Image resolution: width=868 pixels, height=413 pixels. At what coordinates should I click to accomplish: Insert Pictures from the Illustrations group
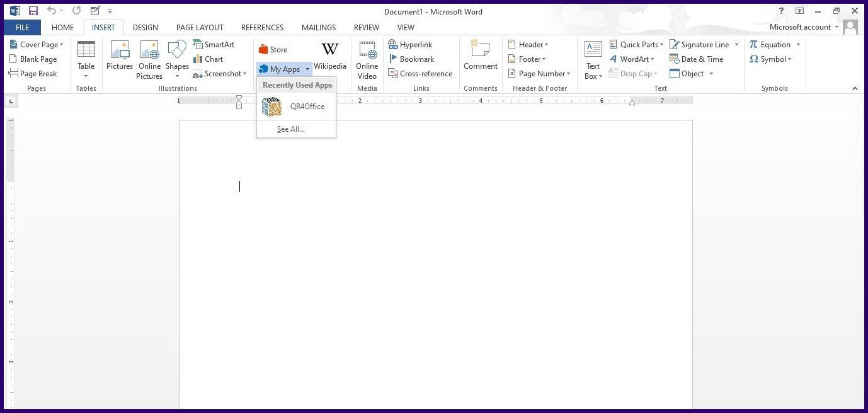[119, 57]
